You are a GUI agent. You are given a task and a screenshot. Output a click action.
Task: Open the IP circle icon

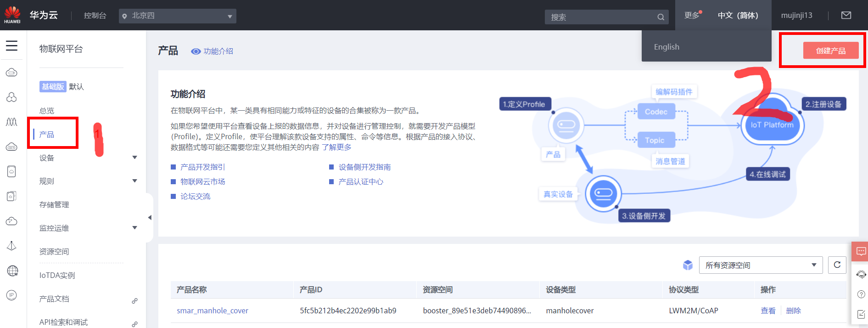point(11,295)
